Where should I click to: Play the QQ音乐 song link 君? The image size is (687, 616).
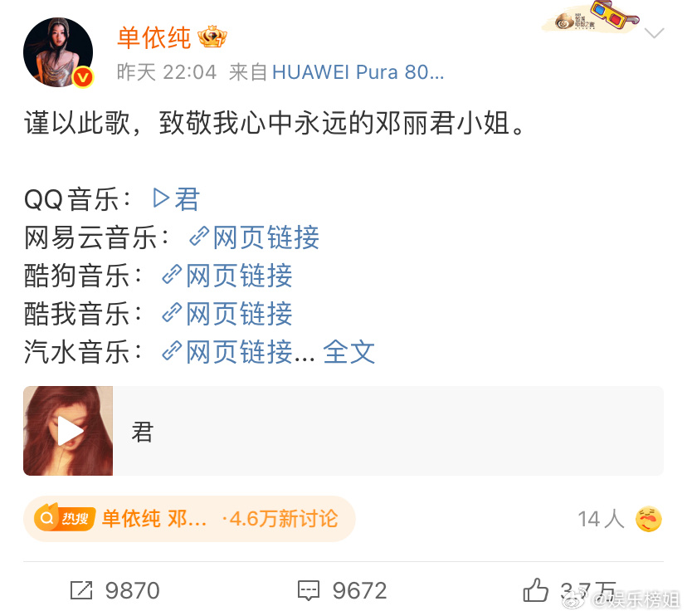click(x=176, y=198)
